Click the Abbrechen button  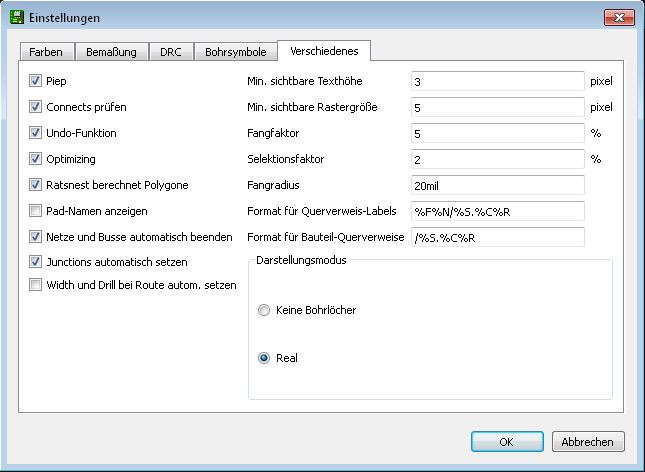tap(588, 442)
